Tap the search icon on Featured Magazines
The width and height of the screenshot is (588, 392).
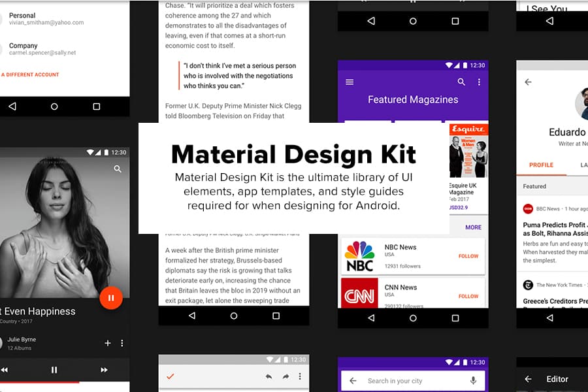(x=461, y=82)
